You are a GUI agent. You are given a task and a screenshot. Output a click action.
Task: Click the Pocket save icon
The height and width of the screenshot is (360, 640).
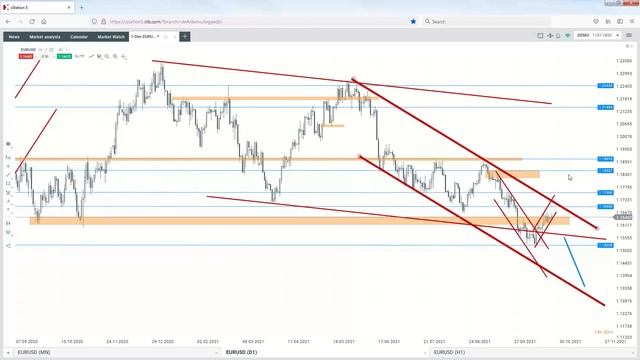tap(596, 21)
